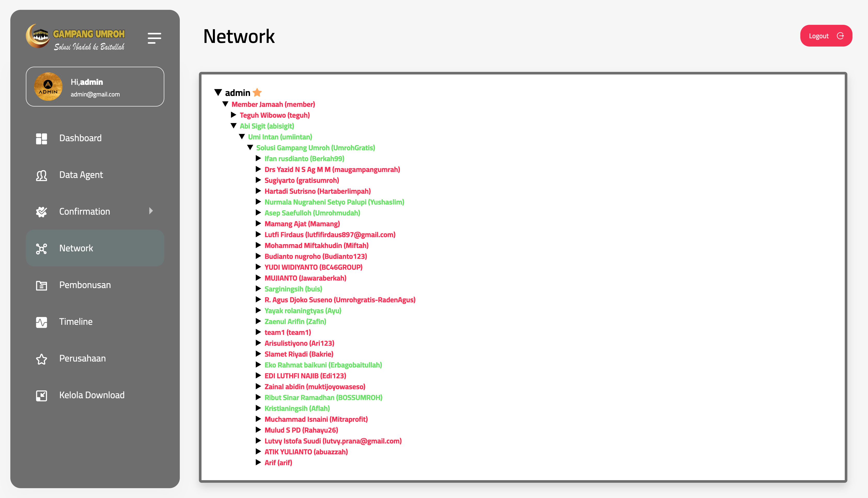This screenshot has height=498, width=868.
Task: Open the Kelola Download menu item
Action: [x=95, y=395]
